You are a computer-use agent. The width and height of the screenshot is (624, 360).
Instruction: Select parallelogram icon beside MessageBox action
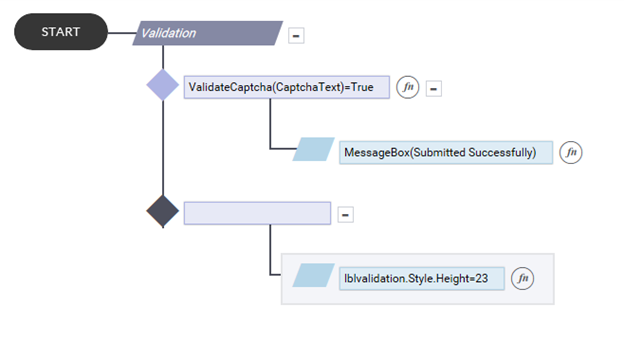314,149
